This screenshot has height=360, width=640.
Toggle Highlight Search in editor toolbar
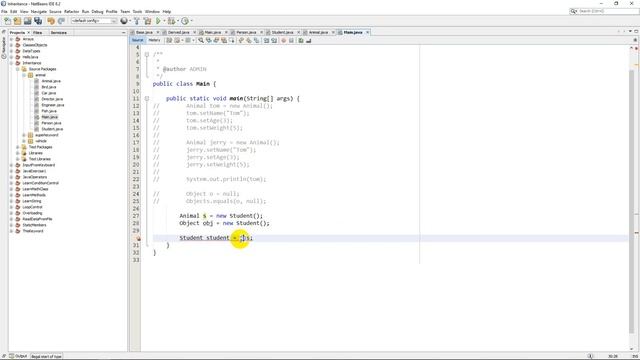(x=224, y=40)
